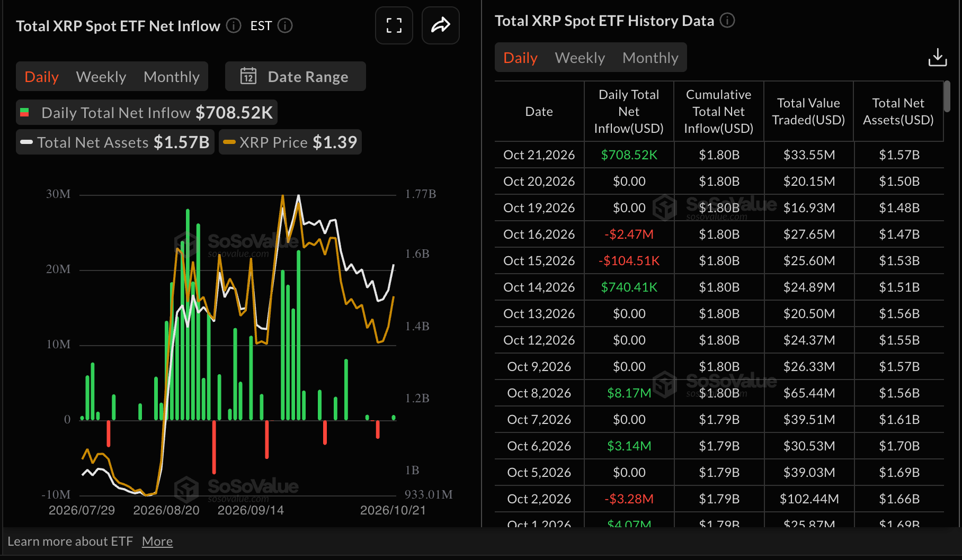Switch History Data table to Monthly
The height and width of the screenshot is (560, 962).
tap(651, 58)
